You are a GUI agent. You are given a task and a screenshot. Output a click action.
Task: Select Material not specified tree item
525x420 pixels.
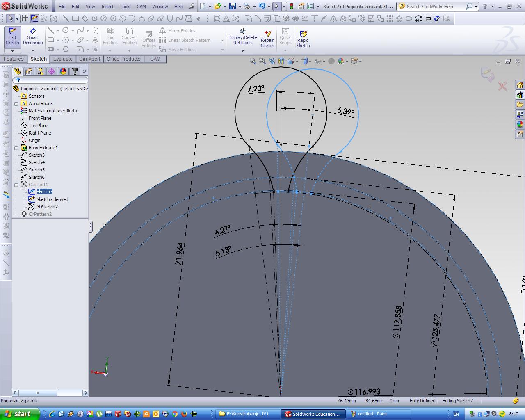coord(53,111)
